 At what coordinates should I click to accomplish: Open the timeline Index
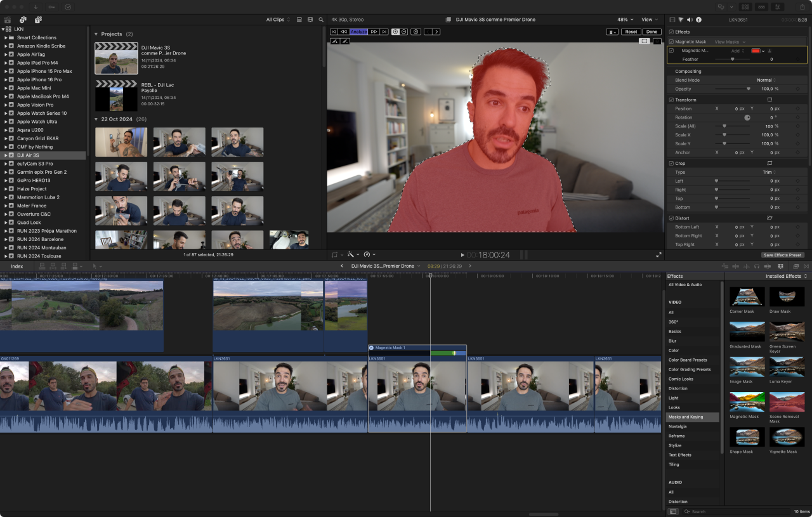click(16, 266)
